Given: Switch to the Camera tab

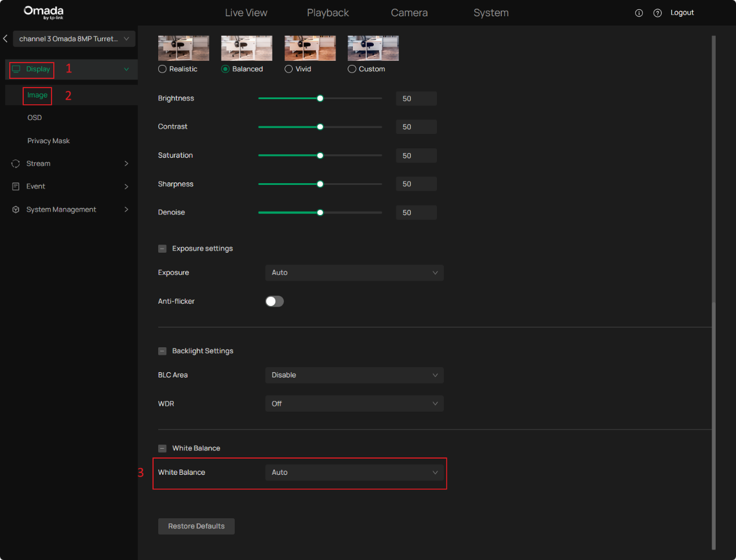Looking at the screenshot, I should point(409,13).
